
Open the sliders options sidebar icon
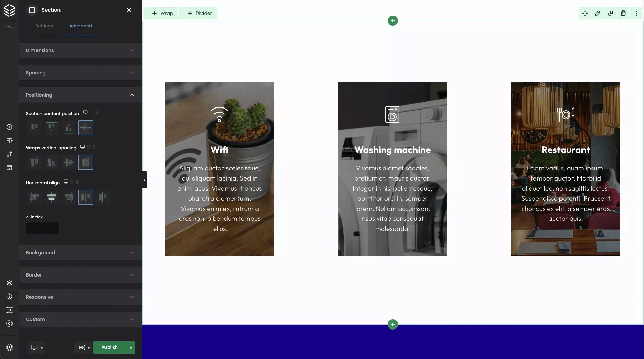point(9,310)
